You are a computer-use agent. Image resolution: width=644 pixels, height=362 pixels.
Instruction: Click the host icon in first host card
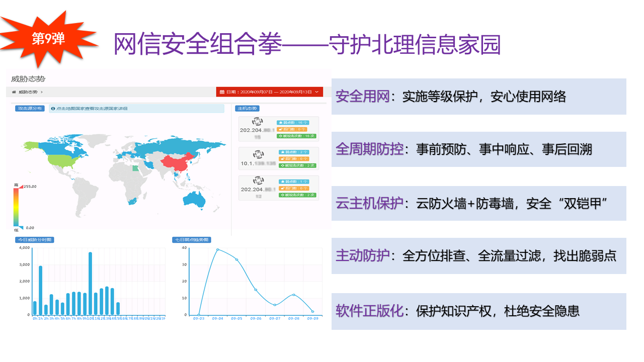click(x=258, y=122)
